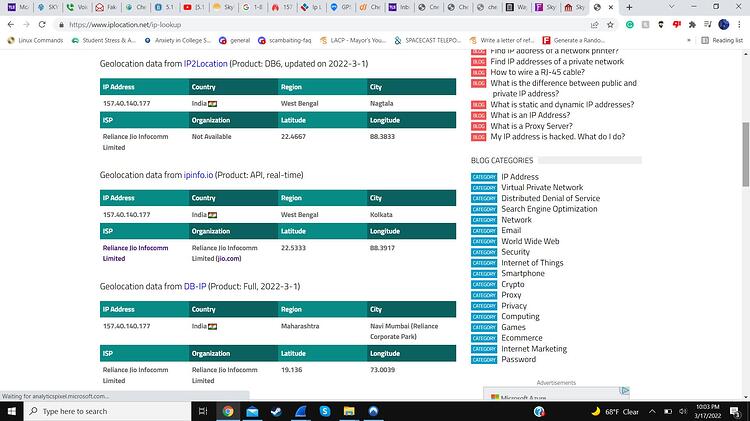Open the Linux Commands bookmark
Viewport: 750px width, 421px height.
click(x=35, y=40)
